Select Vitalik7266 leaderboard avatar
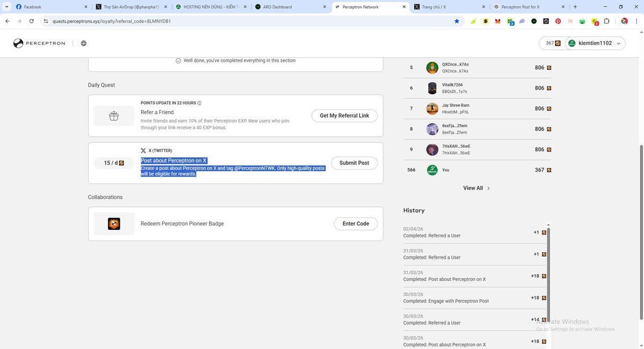The width and height of the screenshot is (644, 349). [x=433, y=88]
